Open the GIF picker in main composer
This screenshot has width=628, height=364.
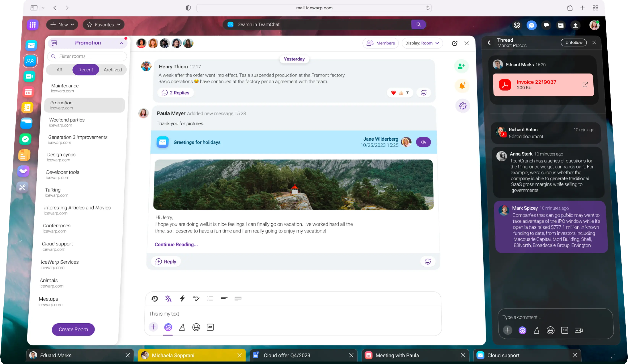tap(210, 327)
